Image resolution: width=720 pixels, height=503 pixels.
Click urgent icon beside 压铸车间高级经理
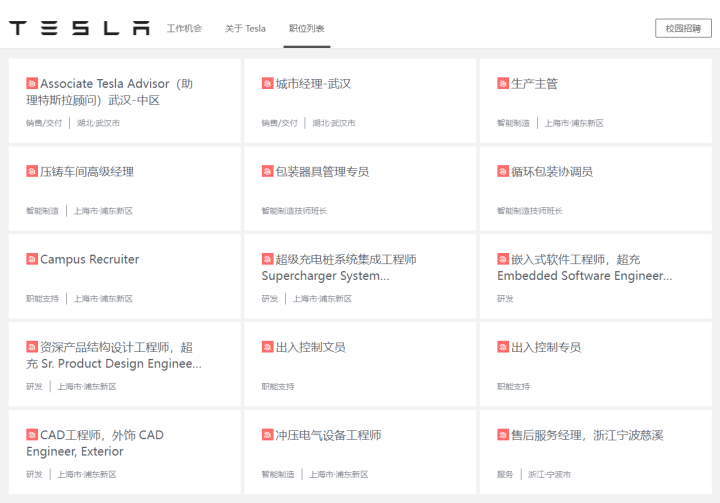(x=32, y=171)
